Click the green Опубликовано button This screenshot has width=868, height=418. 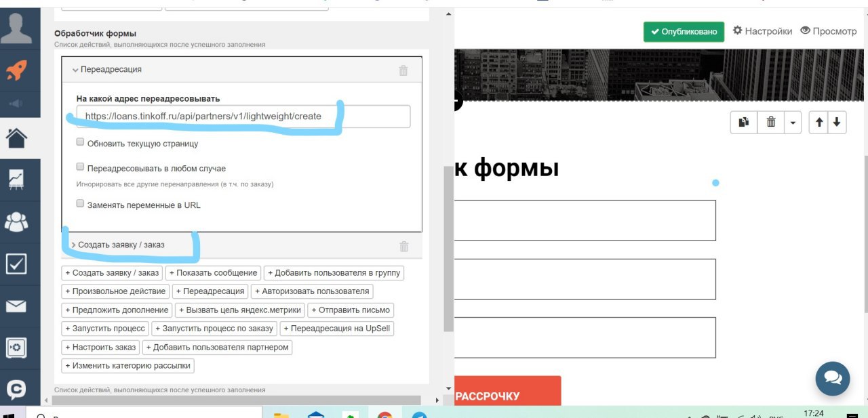[684, 32]
